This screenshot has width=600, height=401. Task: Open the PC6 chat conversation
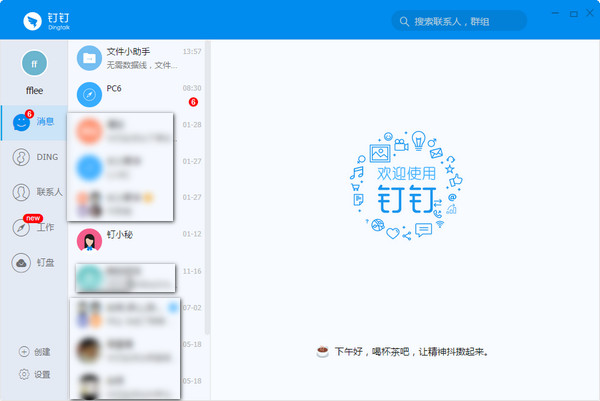tap(135, 94)
